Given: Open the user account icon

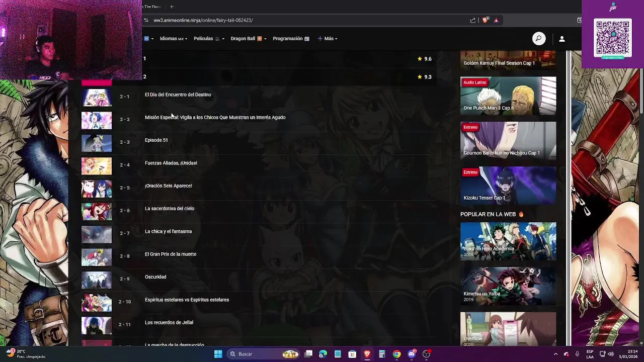Looking at the screenshot, I should 562,39.
